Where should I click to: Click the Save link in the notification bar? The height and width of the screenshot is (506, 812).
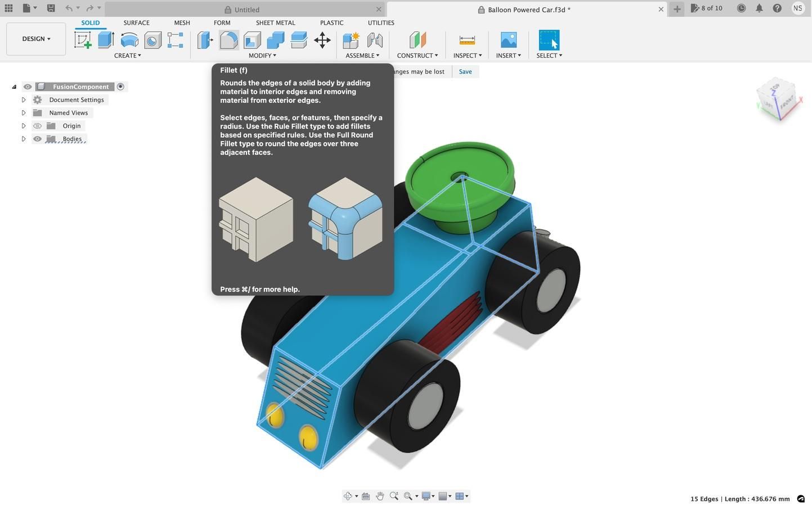pos(464,71)
